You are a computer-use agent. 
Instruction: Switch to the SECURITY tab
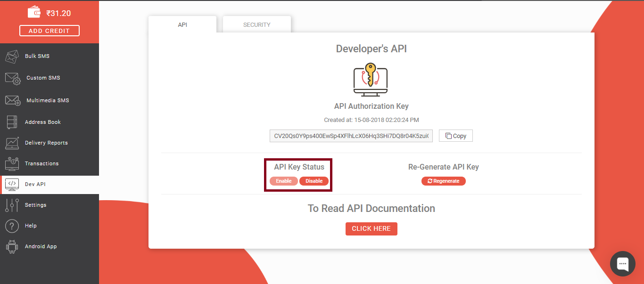coord(257,24)
